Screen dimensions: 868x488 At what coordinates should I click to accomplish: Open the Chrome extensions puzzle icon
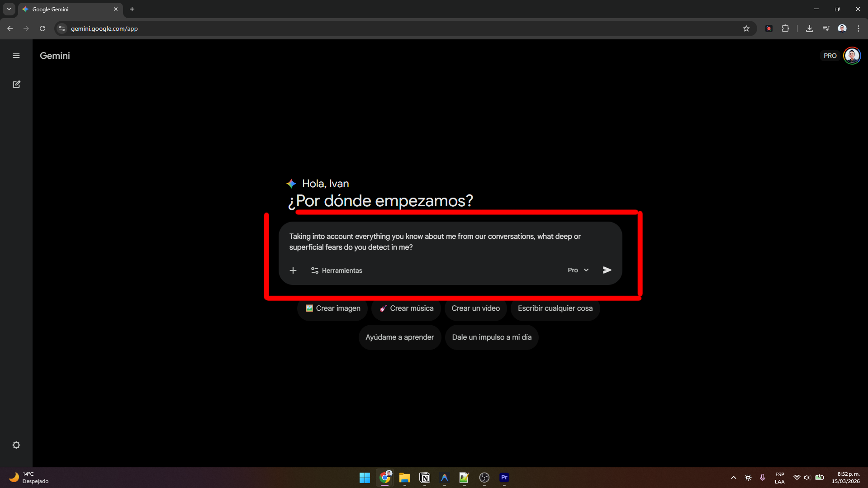786,28
